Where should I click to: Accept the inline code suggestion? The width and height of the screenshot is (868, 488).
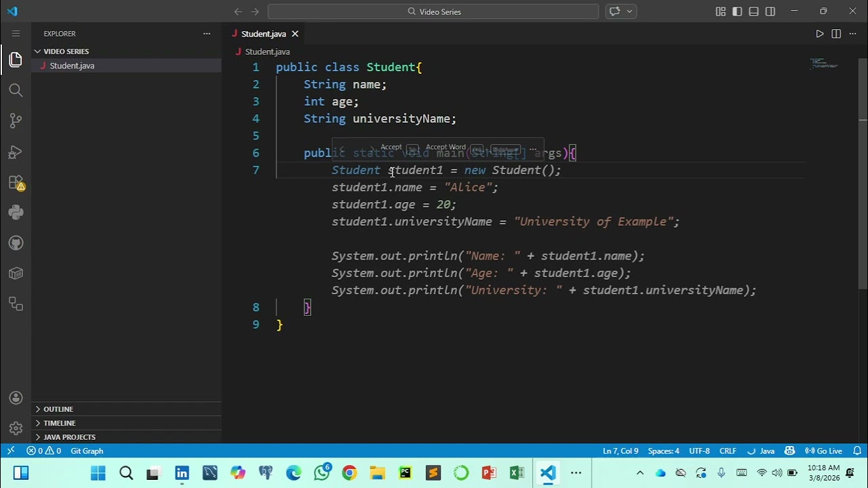coord(391,147)
